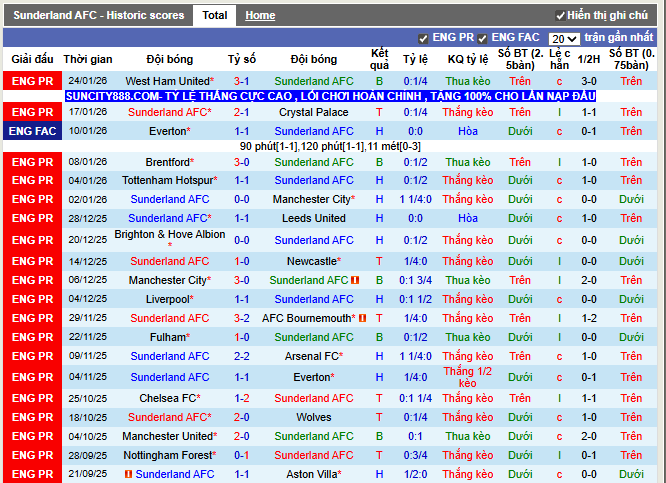Screen dimensions: 666x483
Task: Open the 1-2 score of Chelsea FC match
Action: [241, 398]
